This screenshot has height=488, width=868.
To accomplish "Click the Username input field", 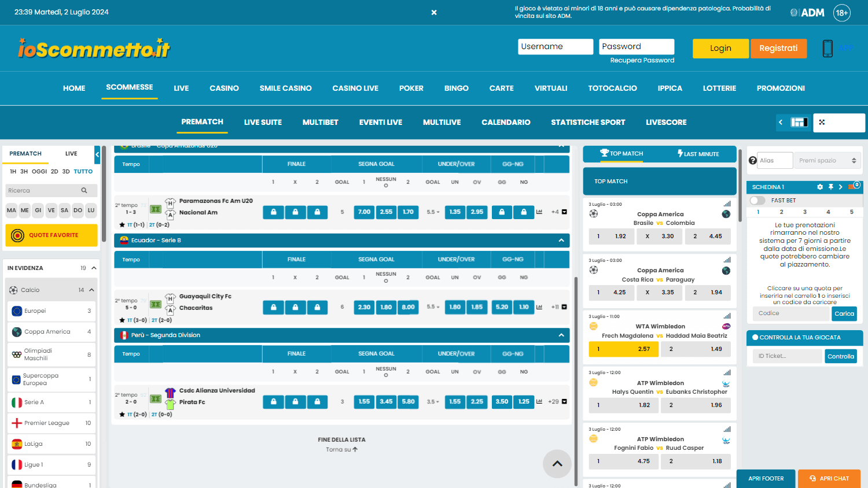I will click(x=556, y=47).
